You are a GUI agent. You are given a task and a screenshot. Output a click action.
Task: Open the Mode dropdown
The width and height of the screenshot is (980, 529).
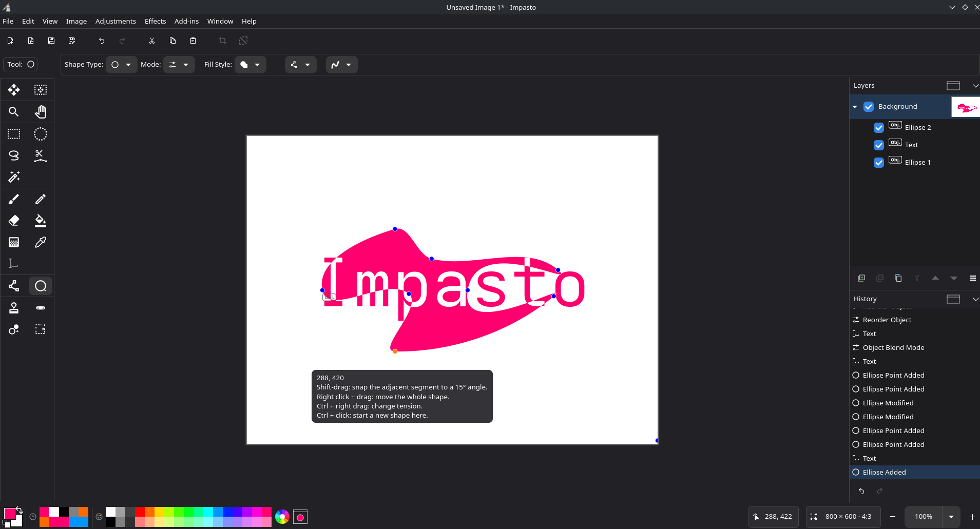pos(179,65)
